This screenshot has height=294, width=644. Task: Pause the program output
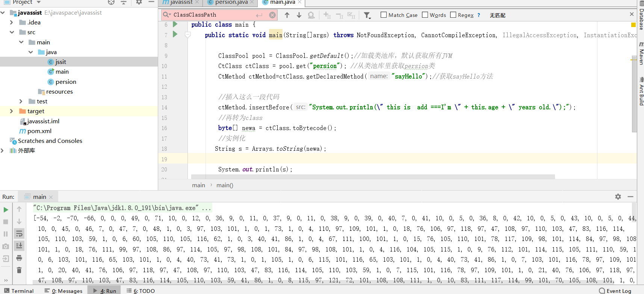[x=6, y=234]
